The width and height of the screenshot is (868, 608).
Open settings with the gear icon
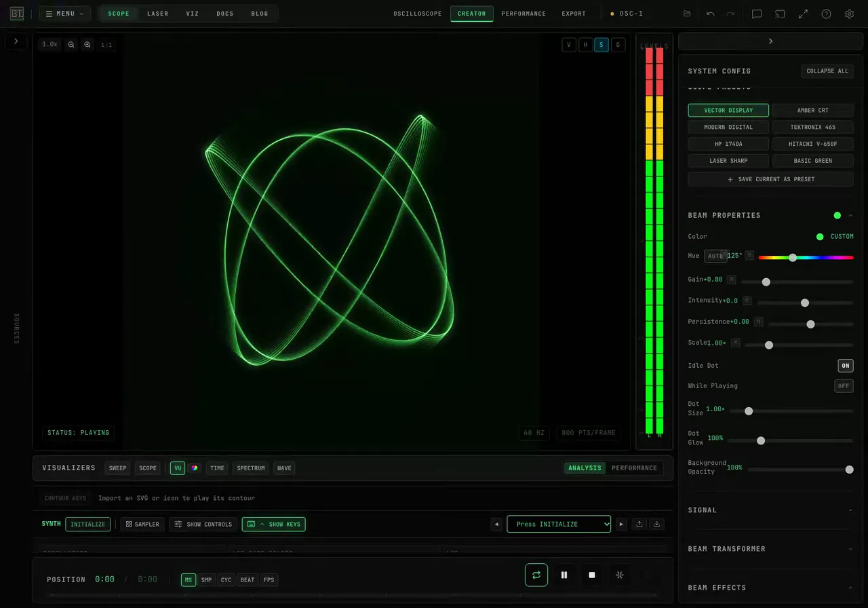(849, 14)
